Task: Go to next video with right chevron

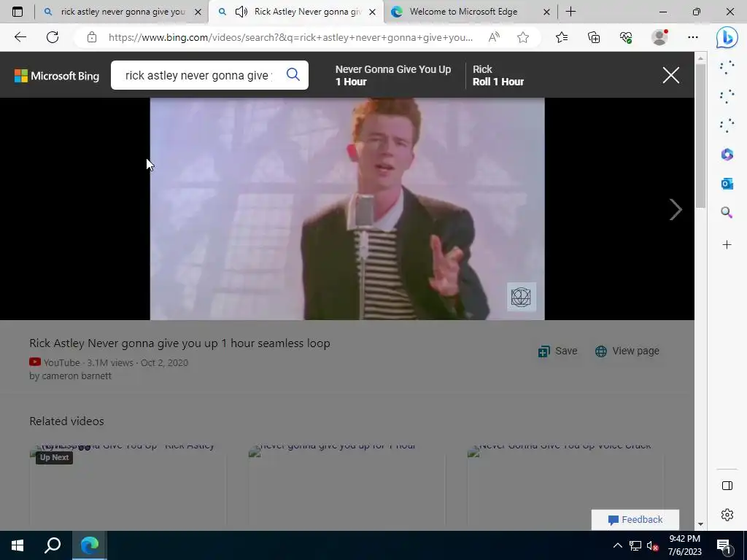Action: (676, 209)
